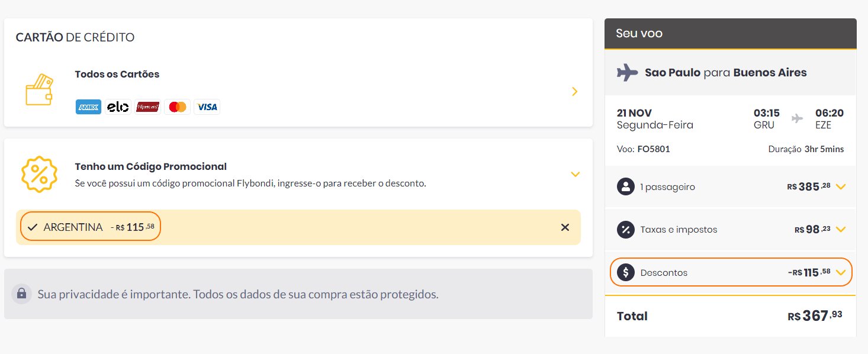Click the dollar Descontos icon

click(625, 272)
